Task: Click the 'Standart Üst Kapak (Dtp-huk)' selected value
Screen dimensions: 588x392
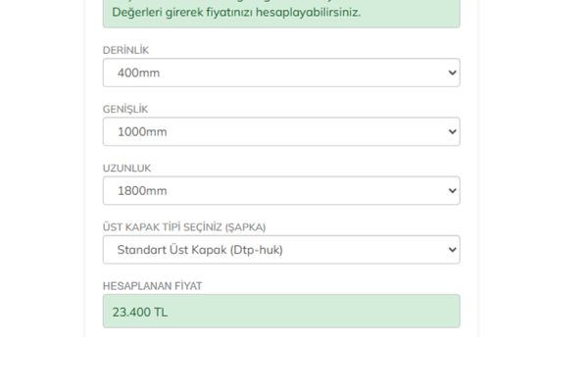Action: 200,250
